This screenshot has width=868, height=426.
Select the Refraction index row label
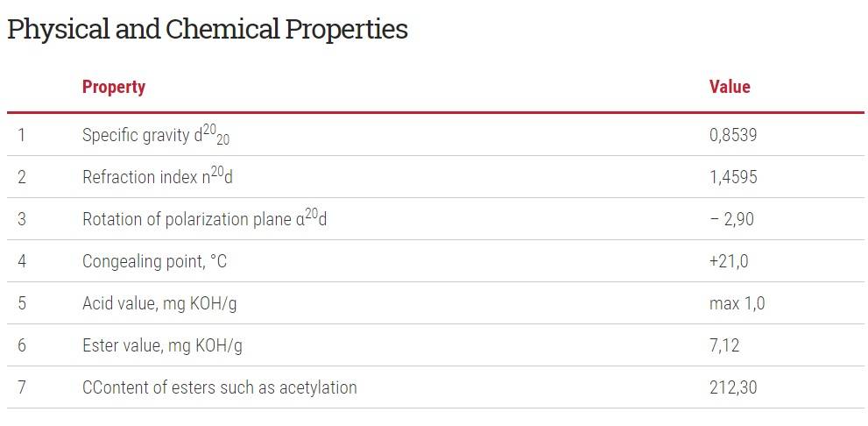point(158,175)
